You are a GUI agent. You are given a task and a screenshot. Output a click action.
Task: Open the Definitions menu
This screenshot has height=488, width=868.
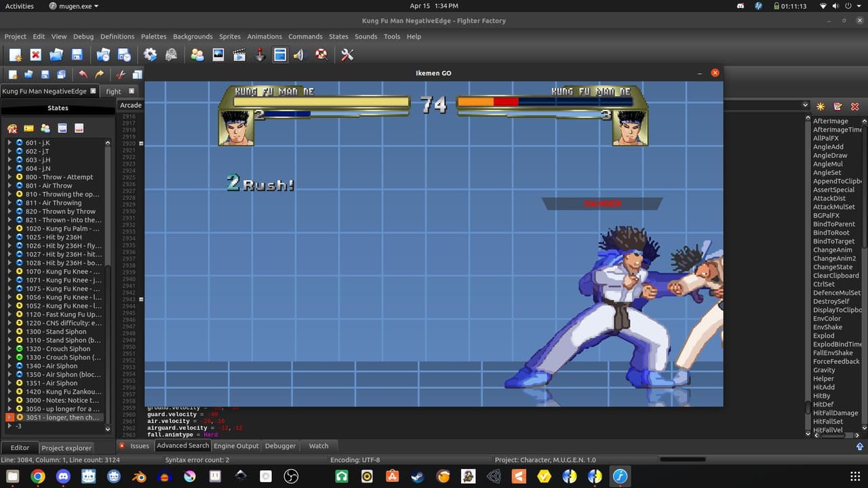[x=117, y=37]
